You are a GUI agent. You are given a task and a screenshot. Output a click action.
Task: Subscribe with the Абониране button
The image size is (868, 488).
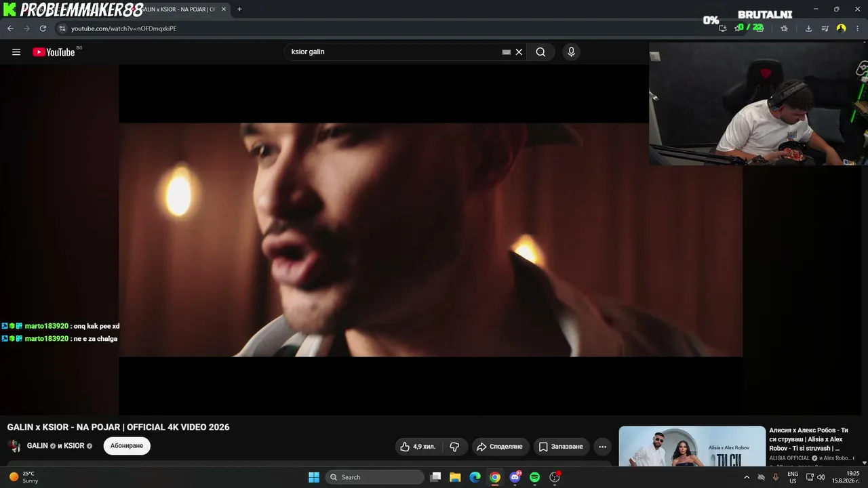pos(127,446)
